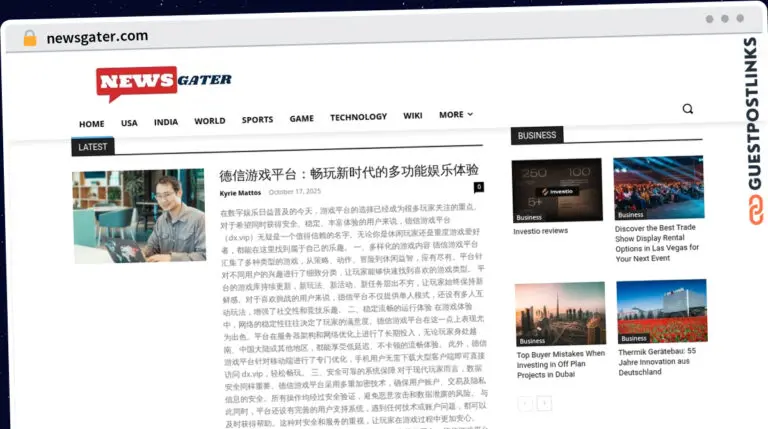Expand the MORE menu chevron
Screen dimensions: 768x429
coord(470,114)
